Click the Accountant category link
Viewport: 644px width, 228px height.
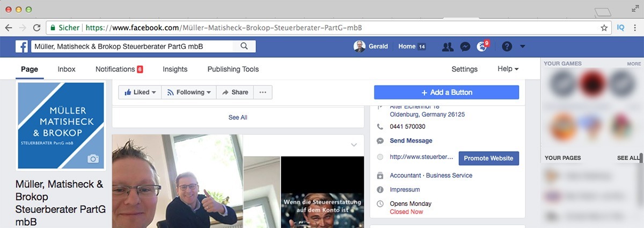click(406, 175)
